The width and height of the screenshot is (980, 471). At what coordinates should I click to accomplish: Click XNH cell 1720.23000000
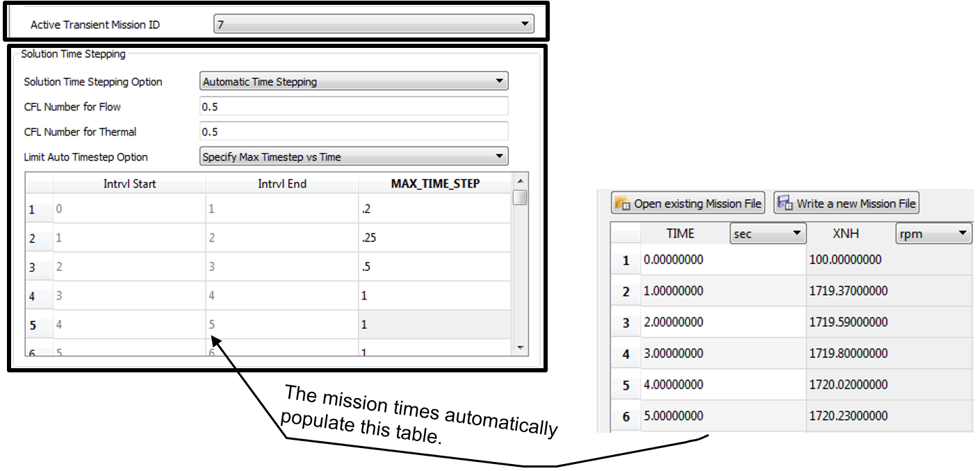[890, 416]
